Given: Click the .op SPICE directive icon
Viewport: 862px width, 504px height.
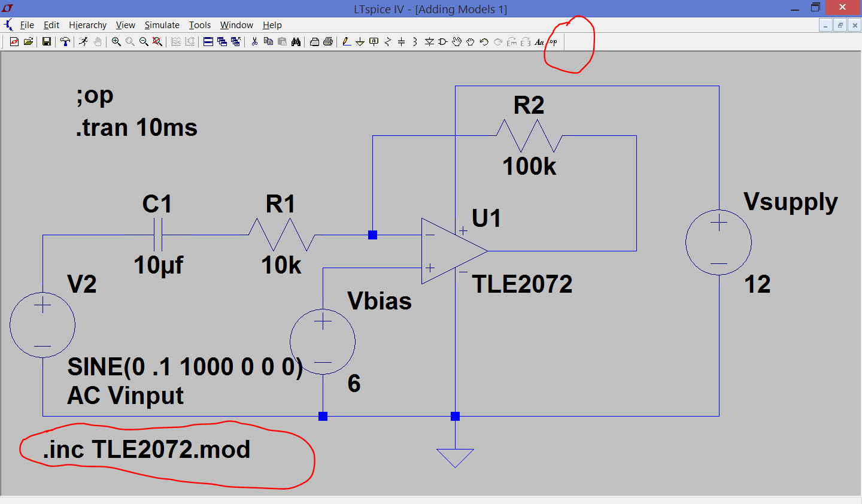Looking at the screenshot, I should [x=553, y=42].
